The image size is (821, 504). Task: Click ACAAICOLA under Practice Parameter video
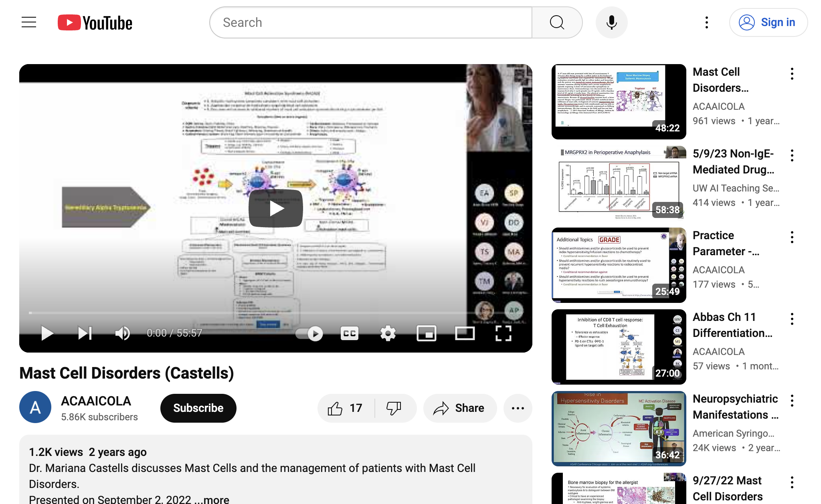pos(718,270)
